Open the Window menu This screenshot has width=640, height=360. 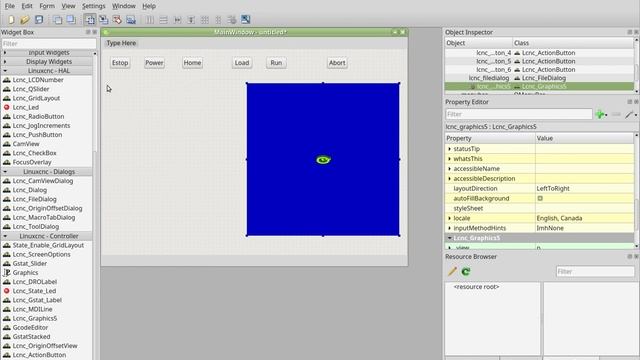click(124, 6)
